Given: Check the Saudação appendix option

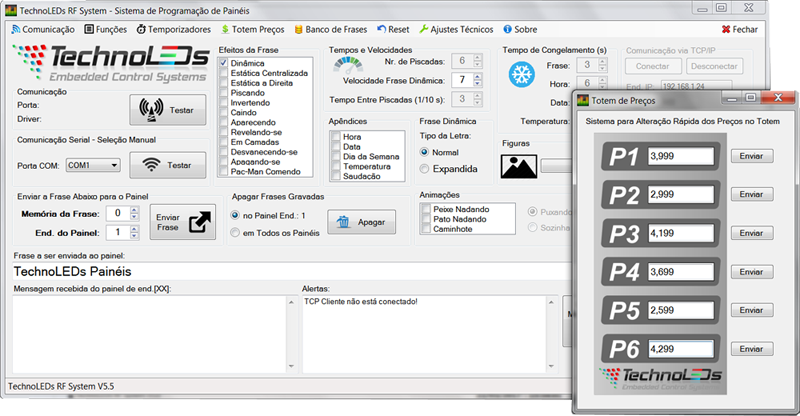Looking at the screenshot, I should tap(336, 176).
